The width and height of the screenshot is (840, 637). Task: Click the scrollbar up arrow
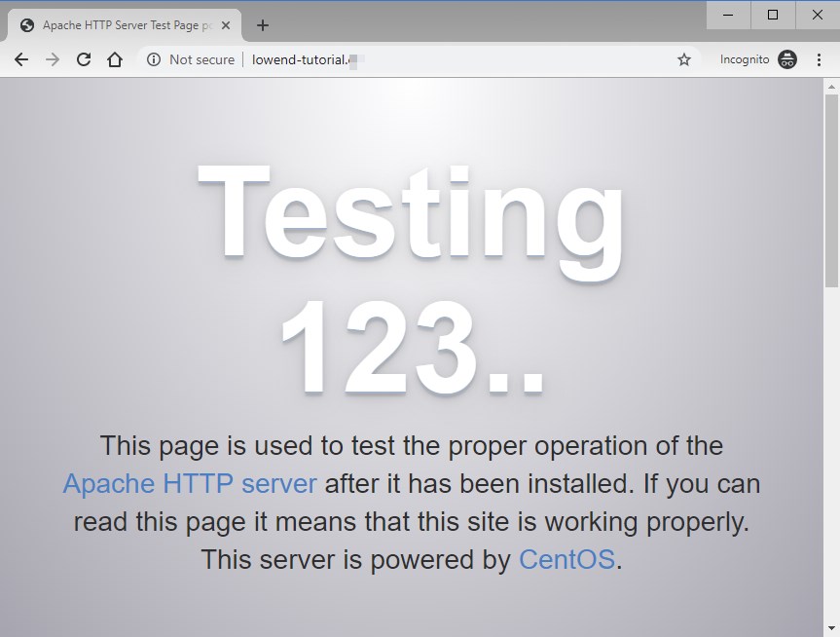(831, 87)
